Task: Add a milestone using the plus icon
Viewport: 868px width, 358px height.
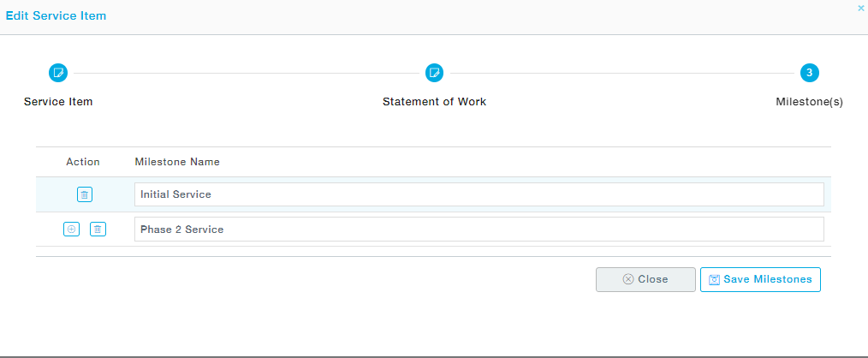Action: tap(71, 229)
